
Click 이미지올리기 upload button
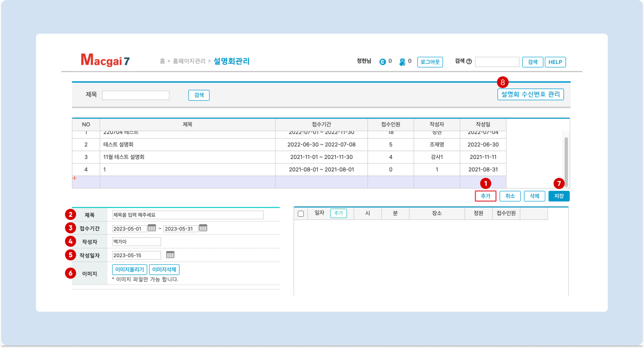click(130, 270)
